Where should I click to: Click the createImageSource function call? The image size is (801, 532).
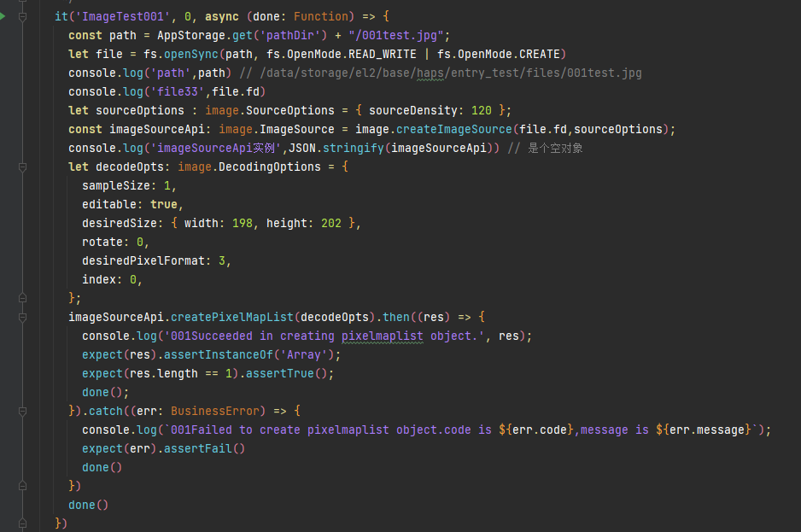click(453, 130)
